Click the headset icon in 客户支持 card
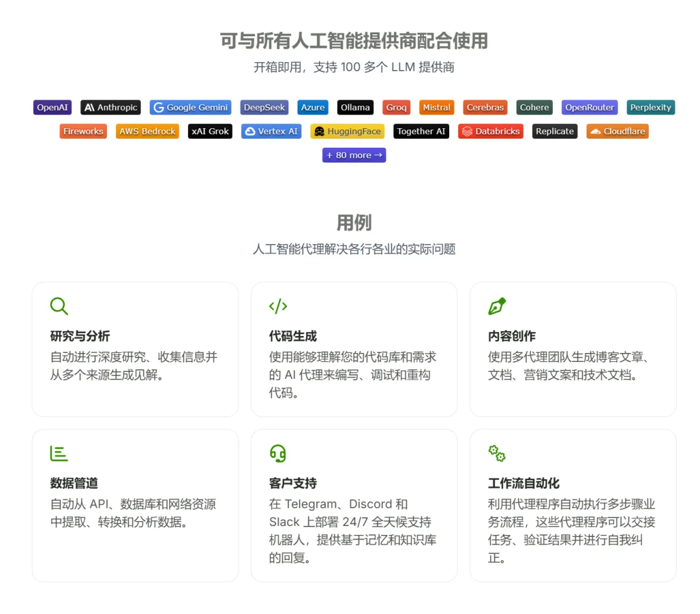The width and height of the screenshot is (700, 614). click(277, 453)
